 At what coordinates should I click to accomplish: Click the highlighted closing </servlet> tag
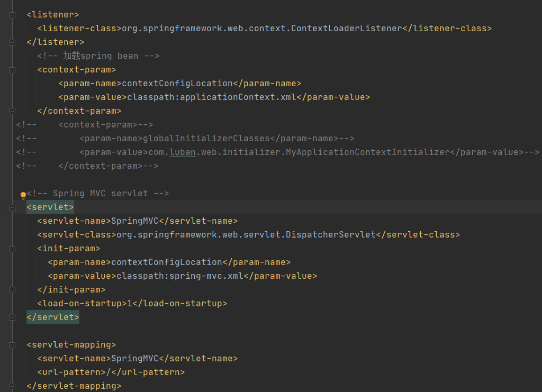53,317
